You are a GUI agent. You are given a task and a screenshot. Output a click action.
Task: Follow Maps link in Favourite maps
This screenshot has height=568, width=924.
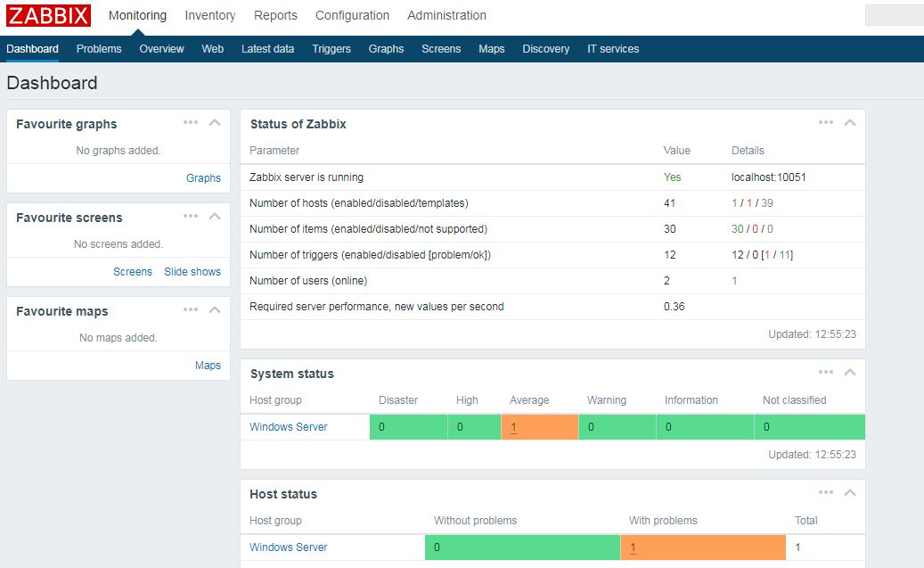[208, 366]
